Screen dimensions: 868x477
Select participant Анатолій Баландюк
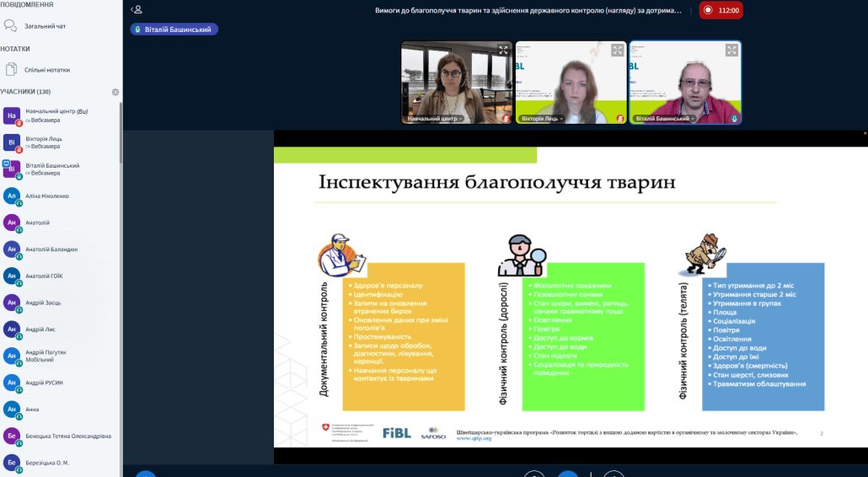click(51, 249)
